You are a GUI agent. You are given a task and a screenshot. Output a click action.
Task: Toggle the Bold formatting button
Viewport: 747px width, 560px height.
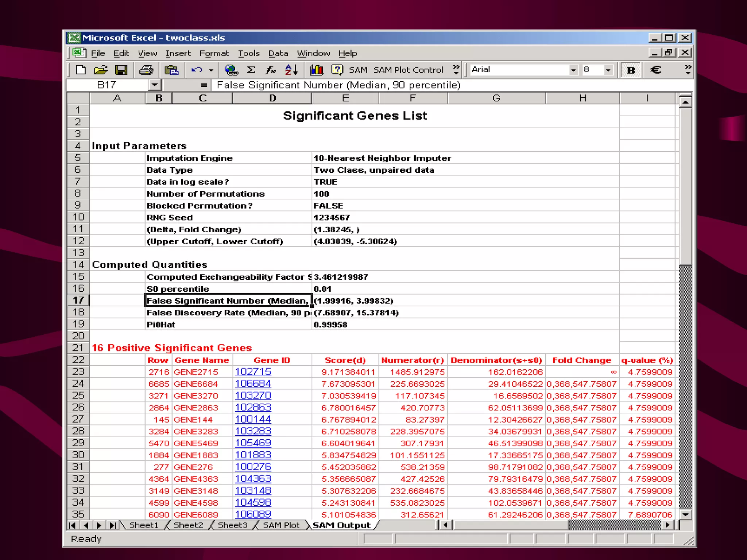[631, 70]
